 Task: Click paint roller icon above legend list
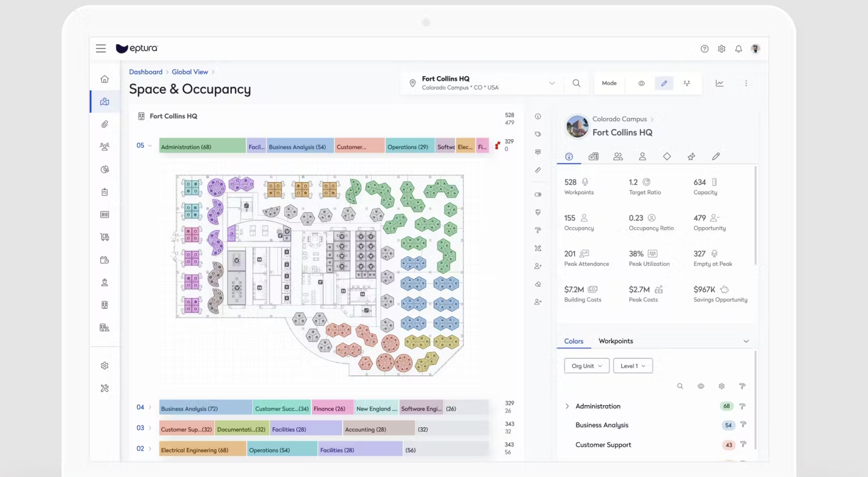[x=742, y=386]
